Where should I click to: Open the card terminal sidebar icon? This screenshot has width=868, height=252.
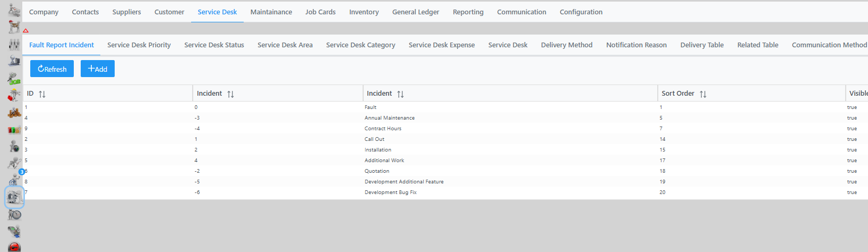[x=14, y=231]
